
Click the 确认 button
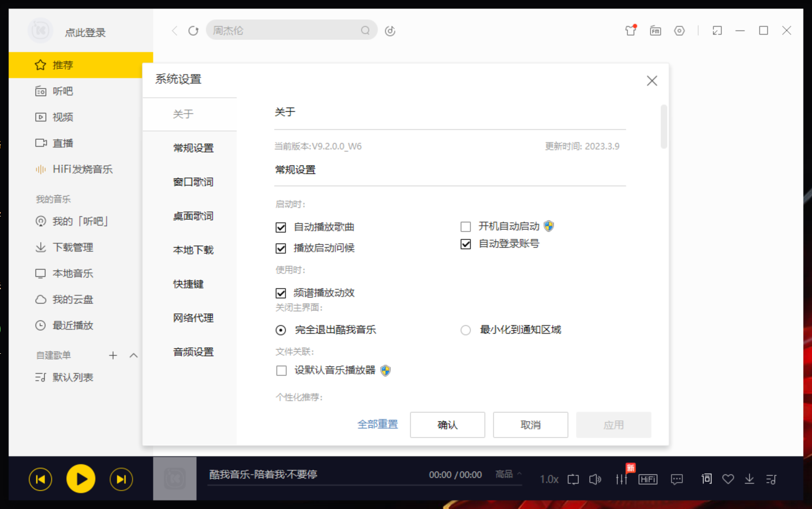click(447, 425)
